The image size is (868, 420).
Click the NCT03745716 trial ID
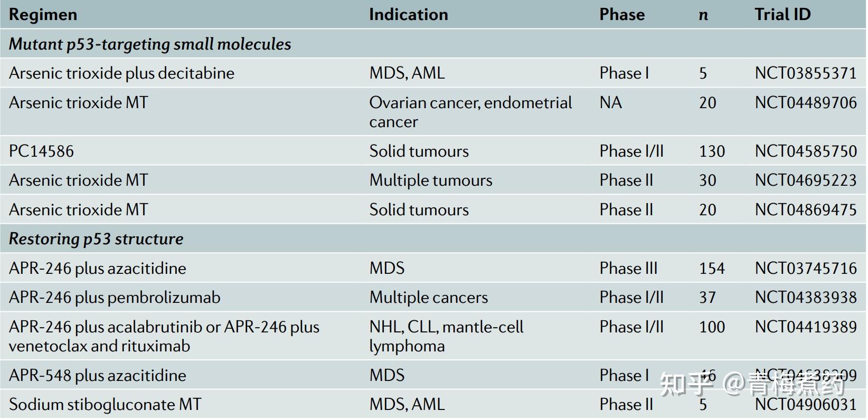click(x=805, y=269)
